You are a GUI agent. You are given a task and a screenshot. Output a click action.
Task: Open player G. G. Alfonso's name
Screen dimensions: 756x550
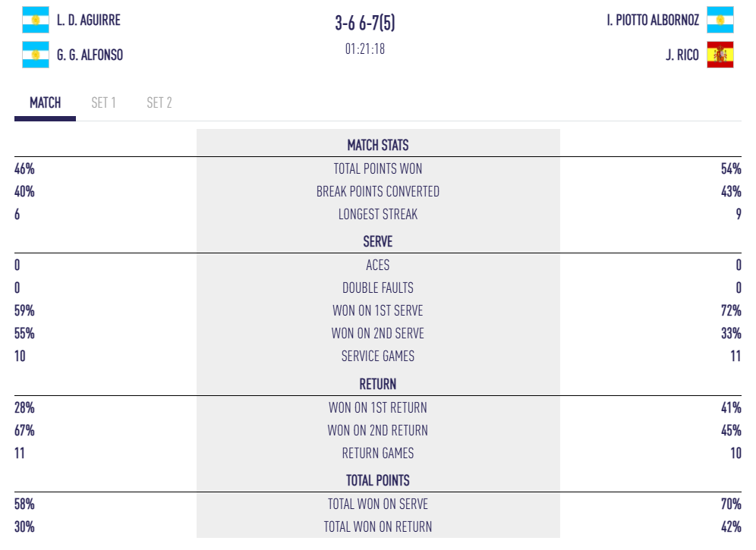pos(90,55)
